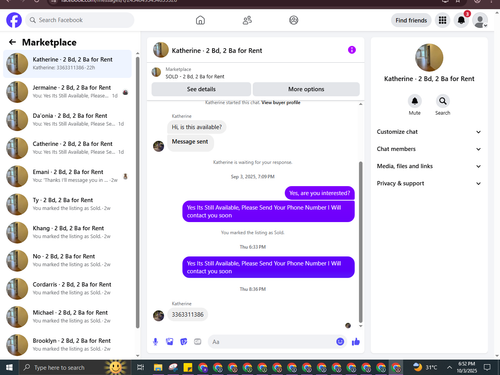The image size is (500, 375).
Task: Open No chat in Marketplace list
Action: point(67,260)
